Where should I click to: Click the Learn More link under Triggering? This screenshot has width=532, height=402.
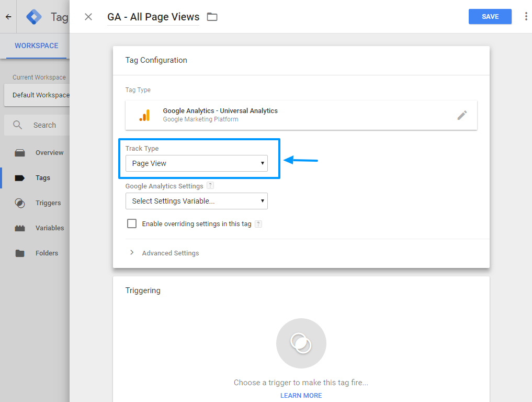pos(301,395)
